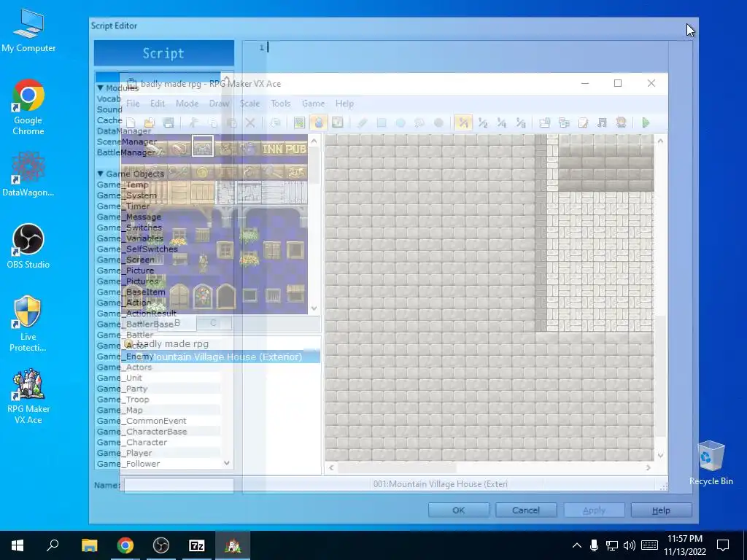Open the Mode menu

coord(187,104)
